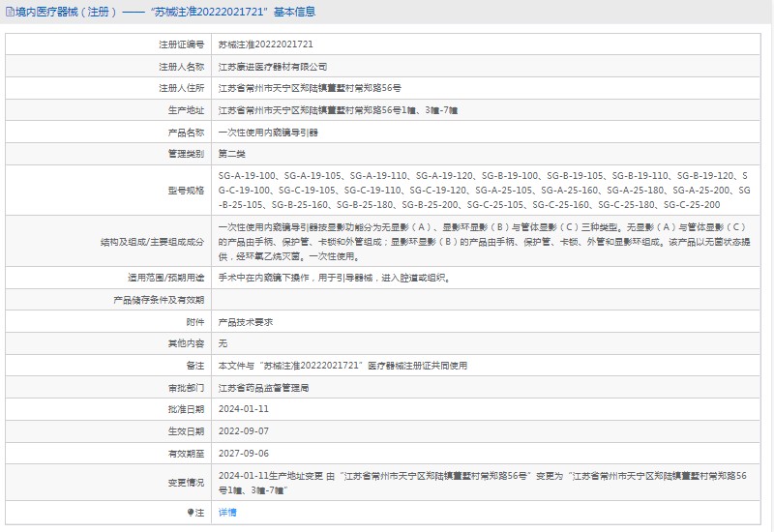The image size is (774, 532).
Task: Select production address ending 1幢、3幢-7幢
Action: [338, 110]
